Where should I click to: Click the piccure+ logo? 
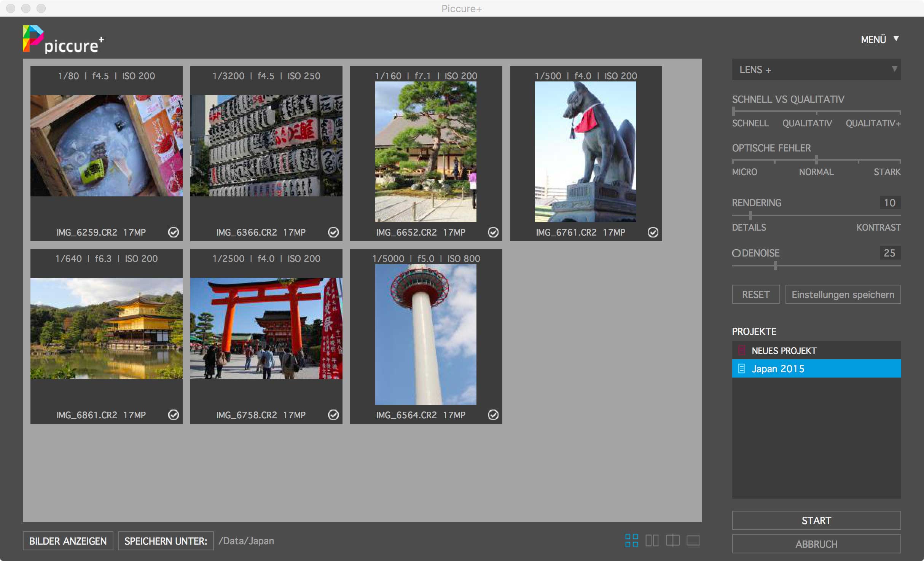click(x=63, y=40)
